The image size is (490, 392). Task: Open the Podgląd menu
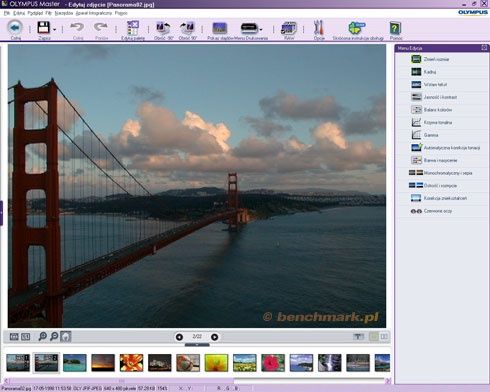click(35, 13)
